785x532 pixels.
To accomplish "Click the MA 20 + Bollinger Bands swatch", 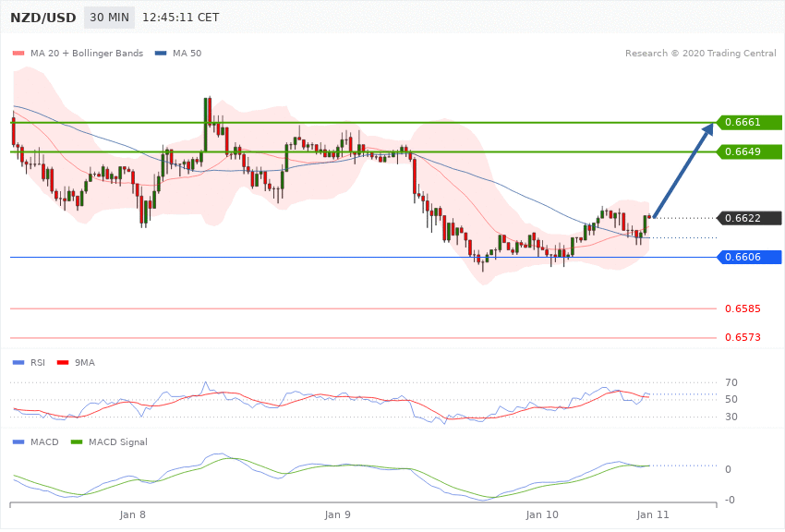I will point(18,53).
